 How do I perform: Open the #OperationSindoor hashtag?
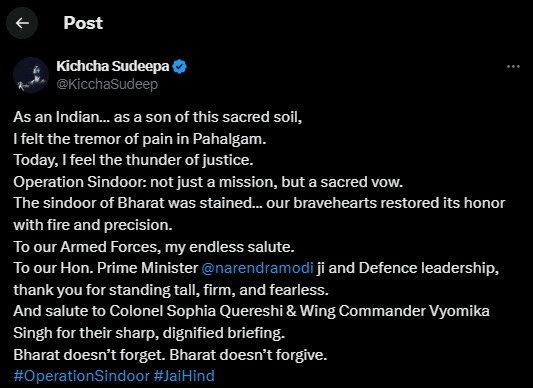[x=82, y=376]
